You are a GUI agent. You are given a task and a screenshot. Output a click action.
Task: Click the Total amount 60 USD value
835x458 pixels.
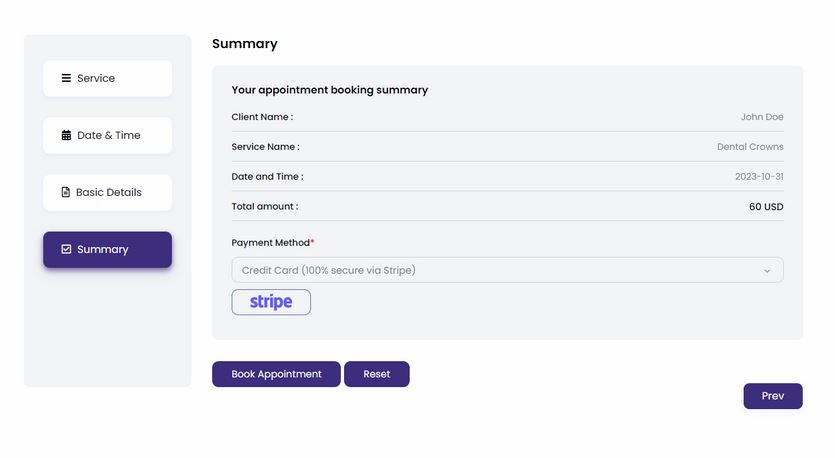point(766,207)
